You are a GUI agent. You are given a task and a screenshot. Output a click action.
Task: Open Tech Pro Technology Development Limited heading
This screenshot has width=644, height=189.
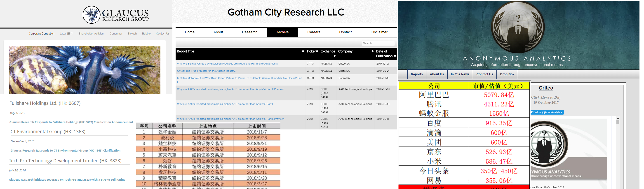click(x=65, y=161)
